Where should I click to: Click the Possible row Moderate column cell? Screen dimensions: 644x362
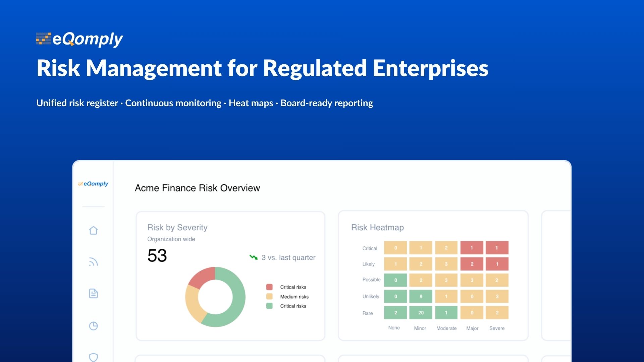click(446, 280)
